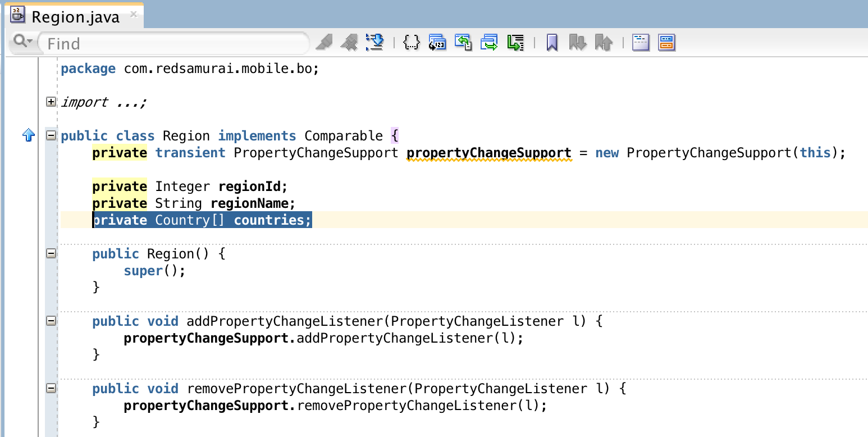This screenshot has height=437, width=868.
Task: Click the toolbar icon with the left green arrow
Action: click(x=463, y=42)
